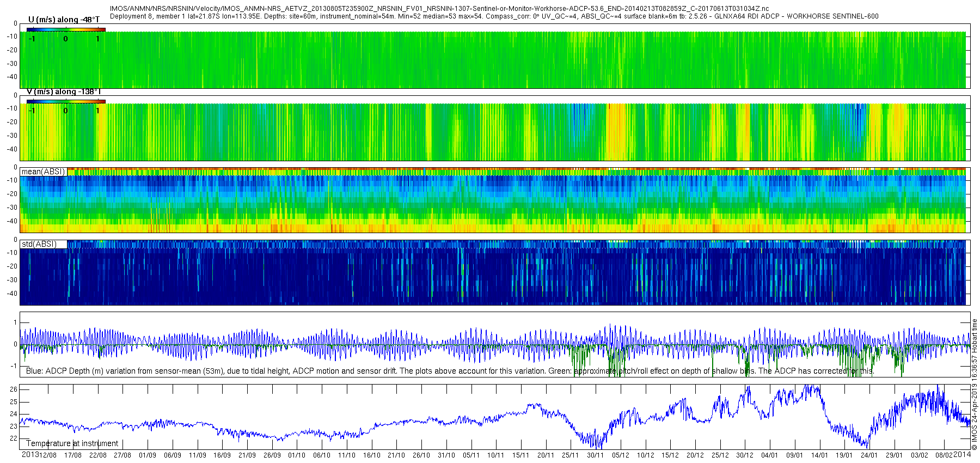Click the '15/11' date tick label
The width and height of the screenshot is (980, 463).
click(520, 455)
